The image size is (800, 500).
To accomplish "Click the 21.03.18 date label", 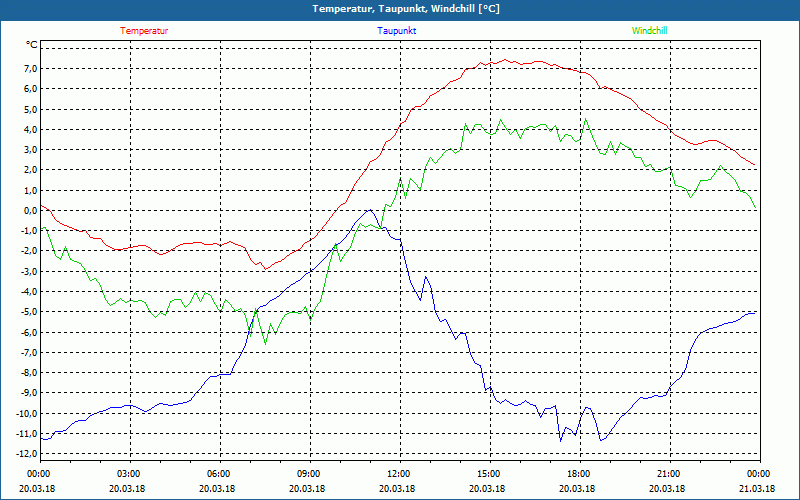I will coord(757,489).
